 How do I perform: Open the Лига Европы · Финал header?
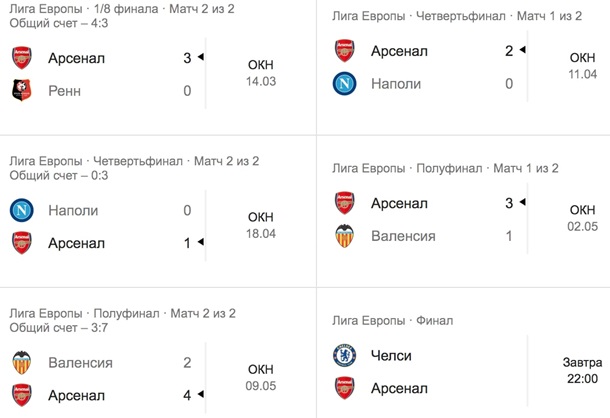(393, 321)
